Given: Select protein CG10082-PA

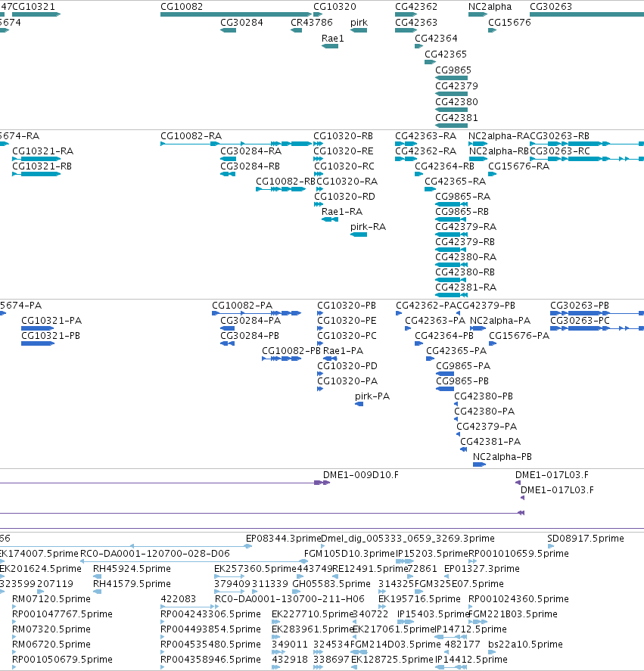Looking at the screenshot, I should [x=257, y=313].
